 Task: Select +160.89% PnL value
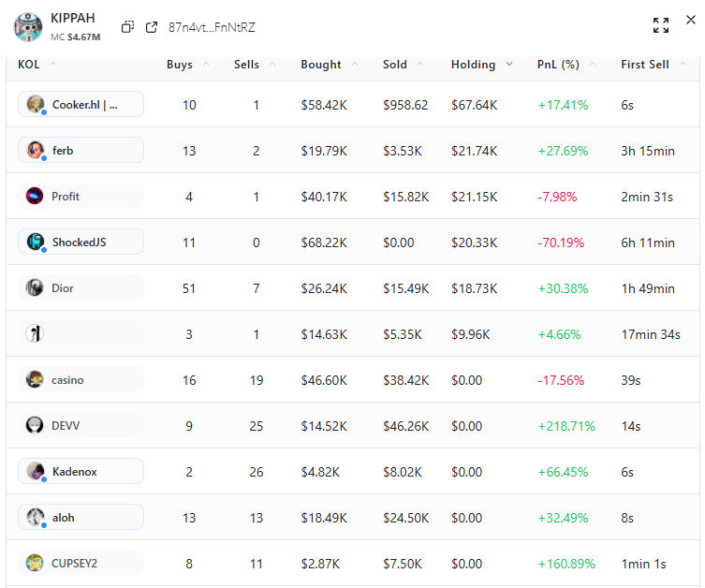566,564
